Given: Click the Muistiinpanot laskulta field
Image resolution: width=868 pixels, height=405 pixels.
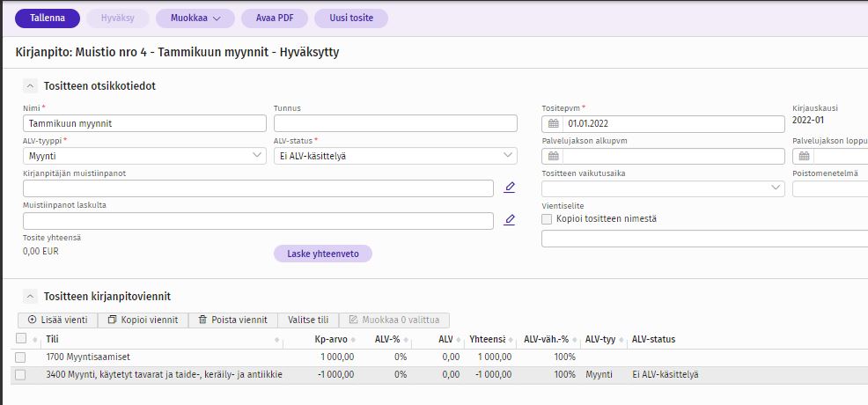Looking at the screenshot, I should (x=258, y=221).
